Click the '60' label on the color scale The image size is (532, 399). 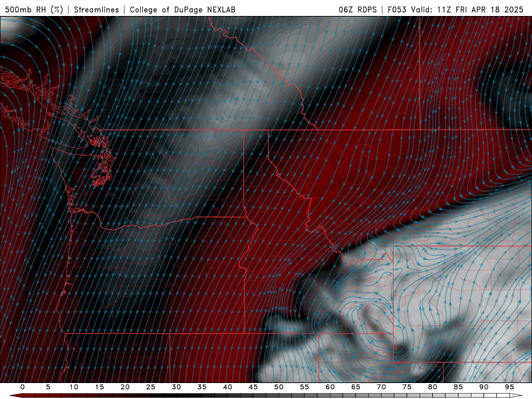(330, 387)
